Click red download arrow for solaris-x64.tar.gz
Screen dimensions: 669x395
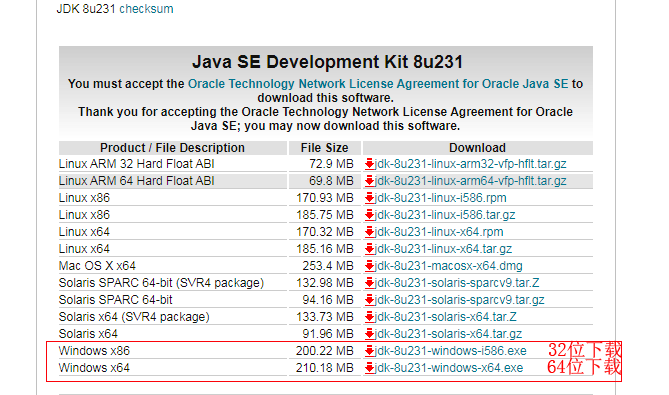pos(369,334)
